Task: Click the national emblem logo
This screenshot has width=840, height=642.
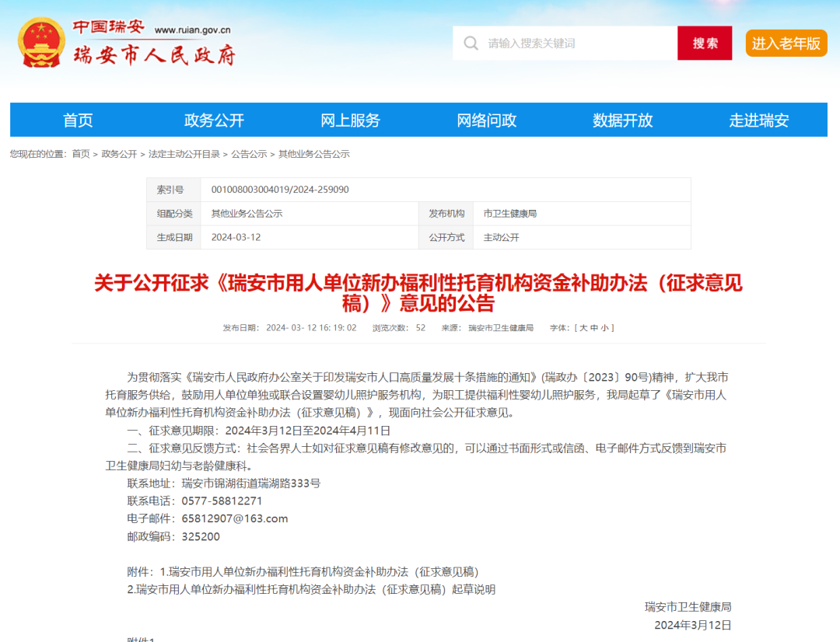Action: tap(42, 41)
